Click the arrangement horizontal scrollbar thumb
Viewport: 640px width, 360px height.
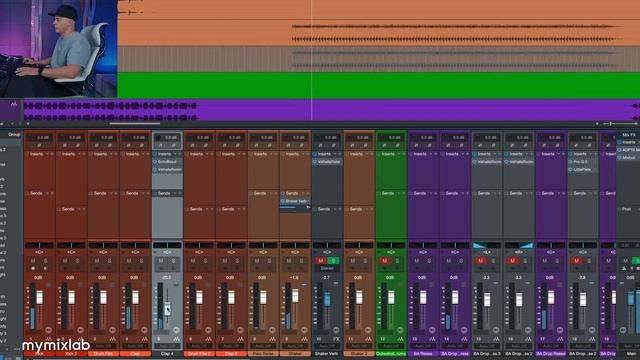tap(135, 123)
